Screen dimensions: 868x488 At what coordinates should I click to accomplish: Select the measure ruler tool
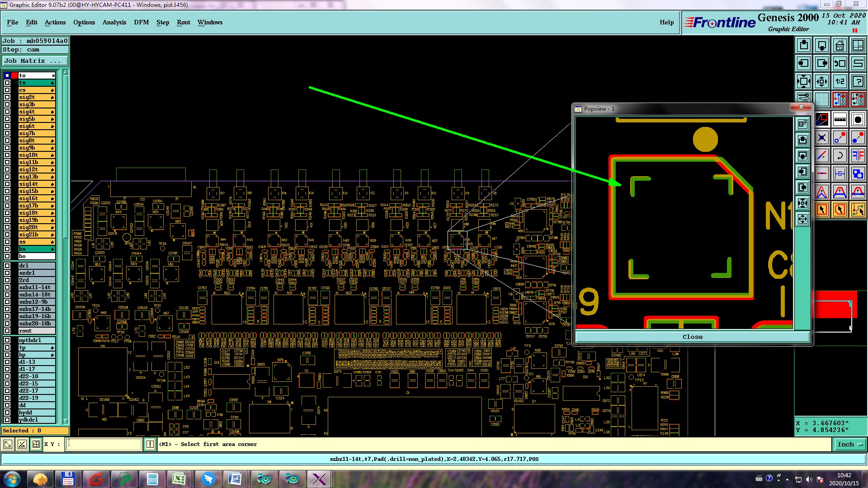(840, 120)
